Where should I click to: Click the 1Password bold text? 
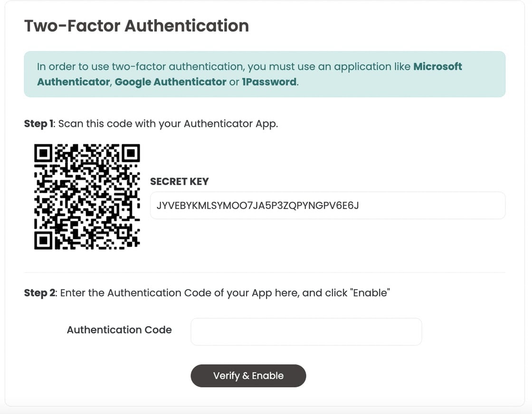(269, 82)
